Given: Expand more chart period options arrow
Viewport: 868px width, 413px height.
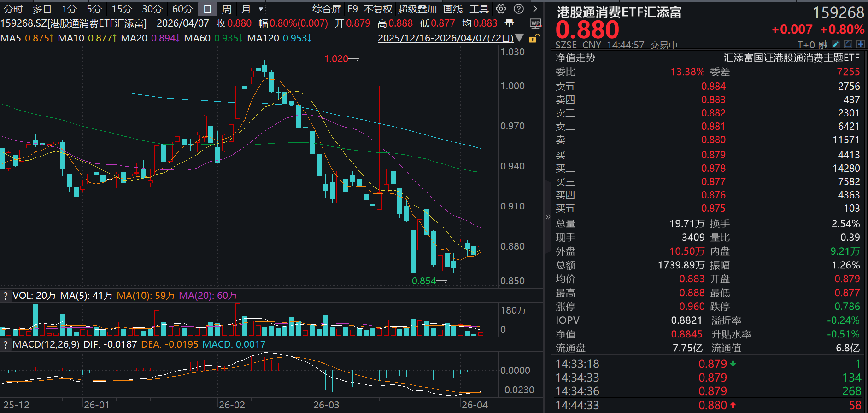Looking at the screenshot, I should click(261, 9).
